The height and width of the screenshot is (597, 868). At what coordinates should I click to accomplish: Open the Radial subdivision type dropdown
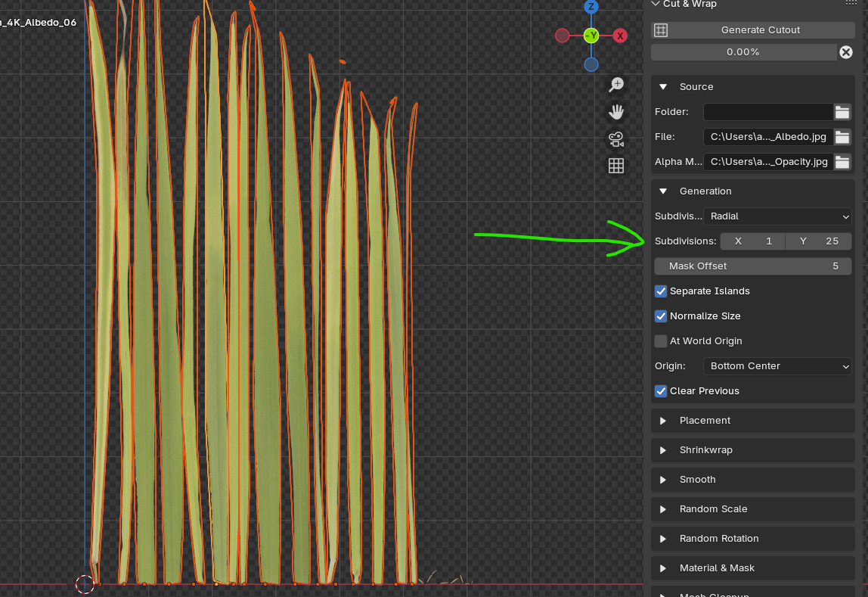[777, 216]
